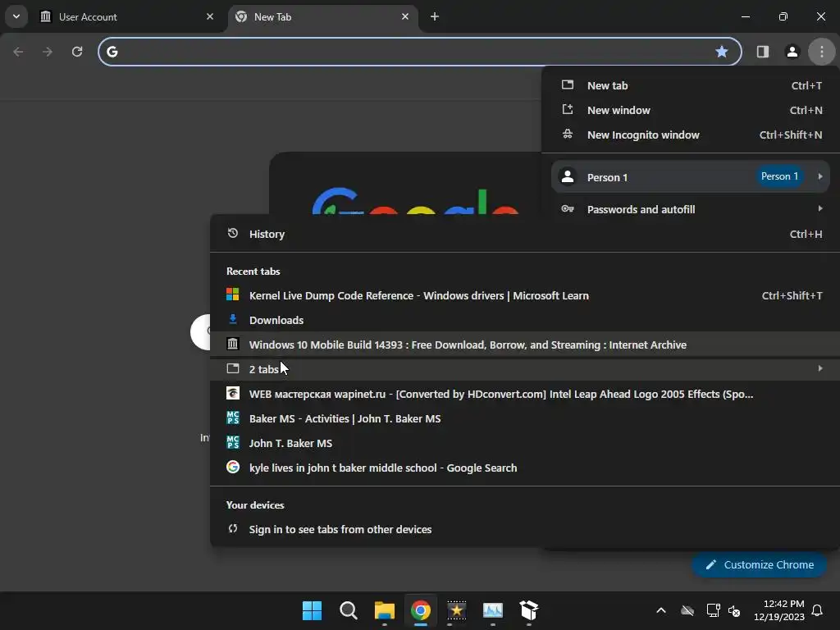Expand the Person 1 profile submenu

click(691, 177)
